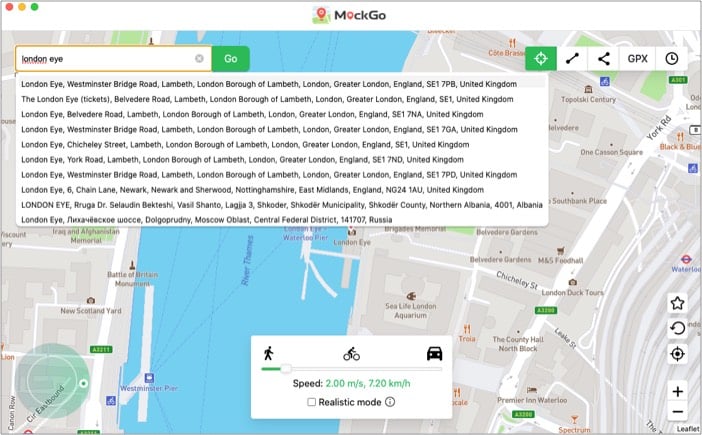This screenshot has width=702, height=435.
Task: Enable Realistic mode checkbox
Action: tap(311, 402)
